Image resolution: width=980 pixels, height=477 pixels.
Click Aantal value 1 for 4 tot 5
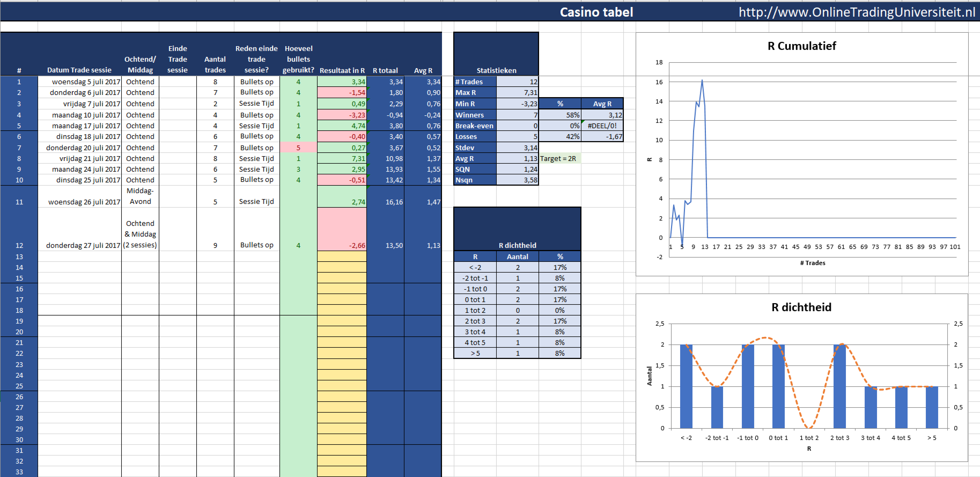[517, 343]
